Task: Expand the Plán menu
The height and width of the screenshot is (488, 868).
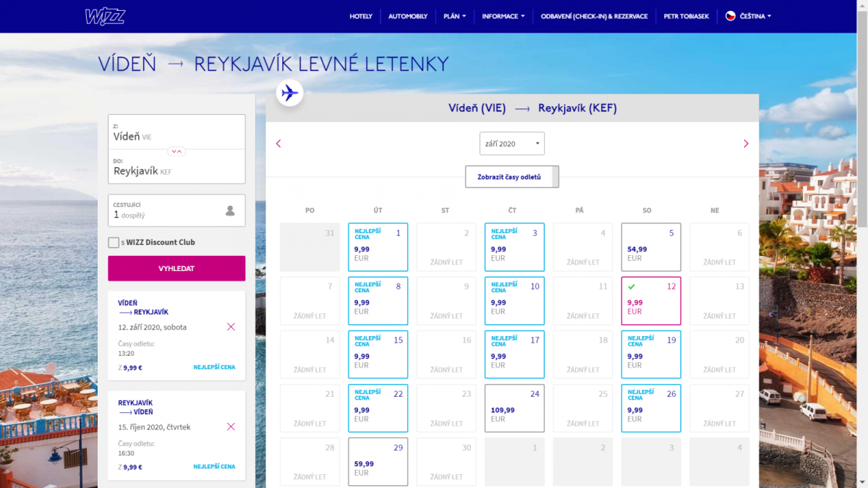Action: click(454, 16)
